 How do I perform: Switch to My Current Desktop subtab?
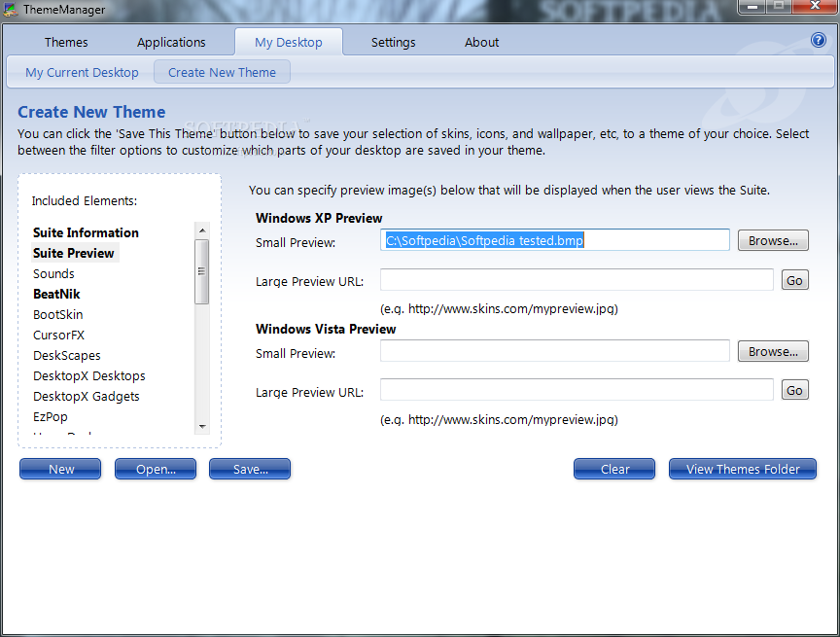(x=82, y=72)
